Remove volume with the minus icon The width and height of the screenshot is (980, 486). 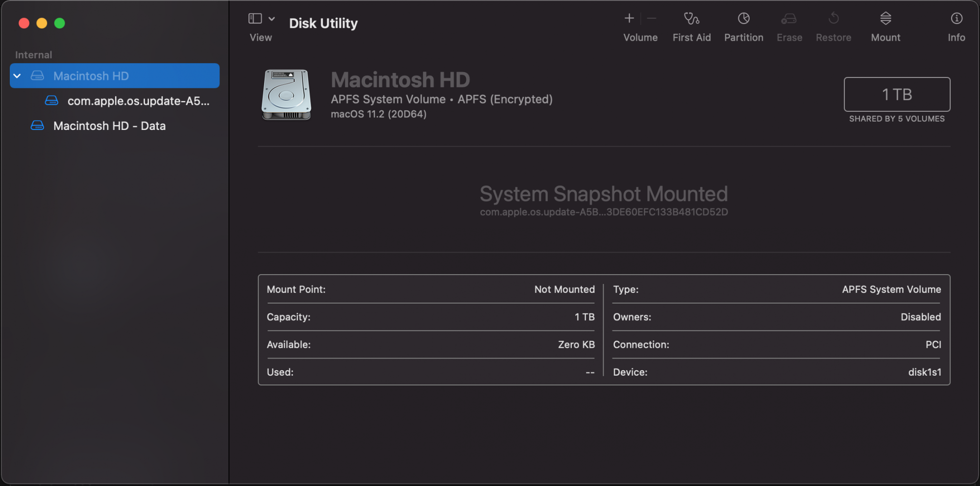651,19
